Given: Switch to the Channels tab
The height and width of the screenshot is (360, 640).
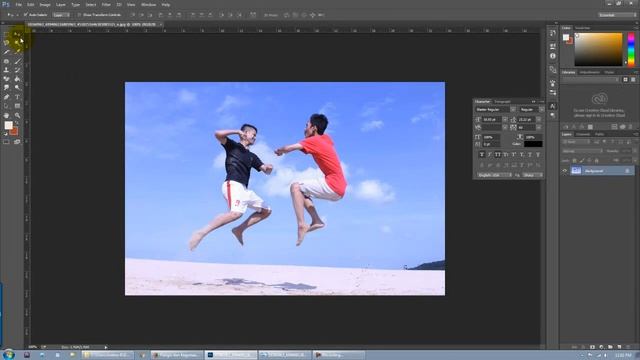Looking at the screenshot, I should tap(583, 134).
